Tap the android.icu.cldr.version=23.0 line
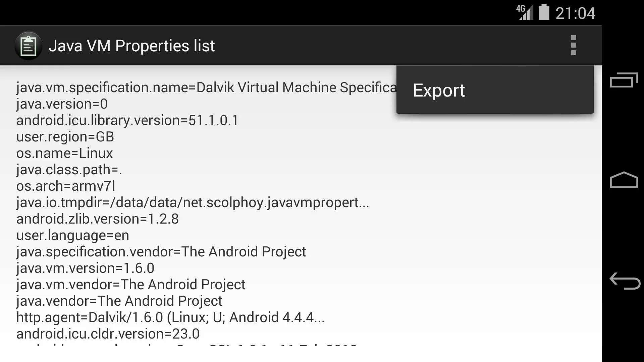Viewport: 644px width, 362px height. click(108, 334)
